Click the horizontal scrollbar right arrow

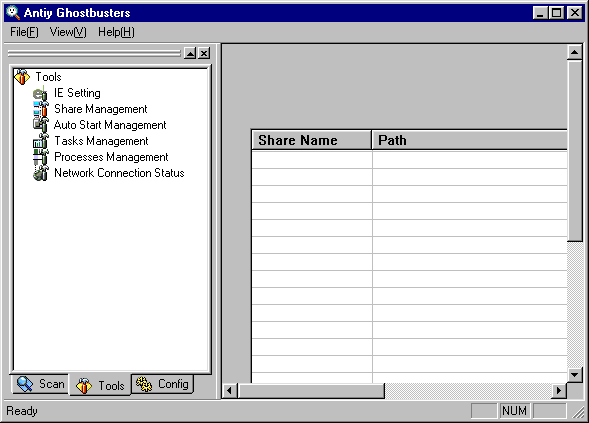(559, 391)
